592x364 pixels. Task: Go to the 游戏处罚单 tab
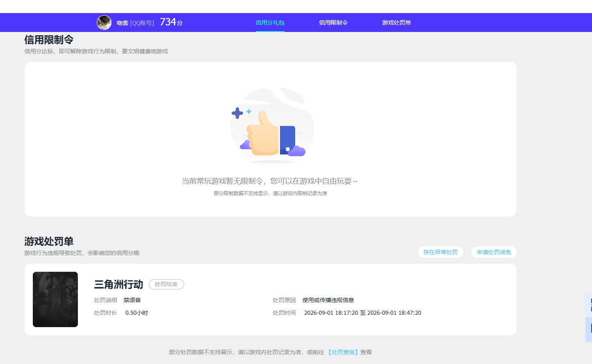(396, 23)
